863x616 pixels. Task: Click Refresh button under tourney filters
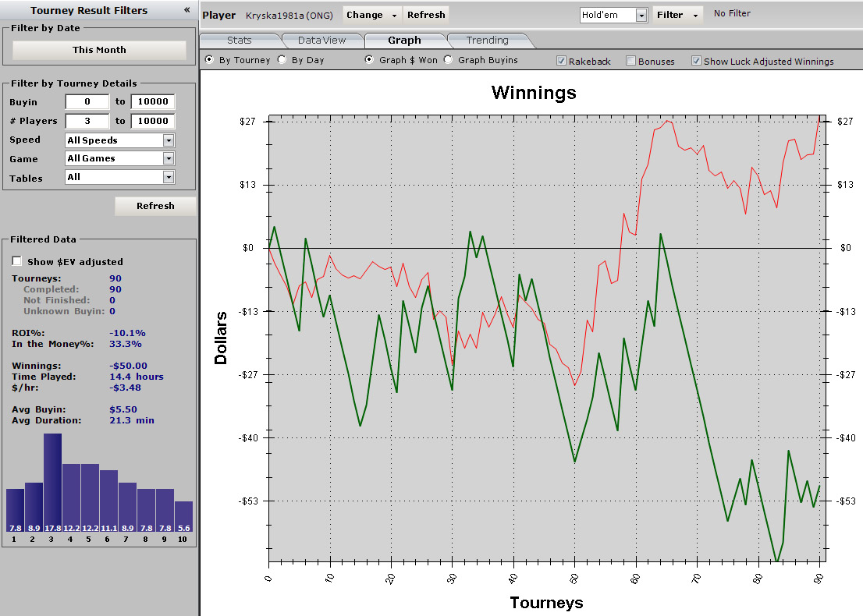pos(155,206)
